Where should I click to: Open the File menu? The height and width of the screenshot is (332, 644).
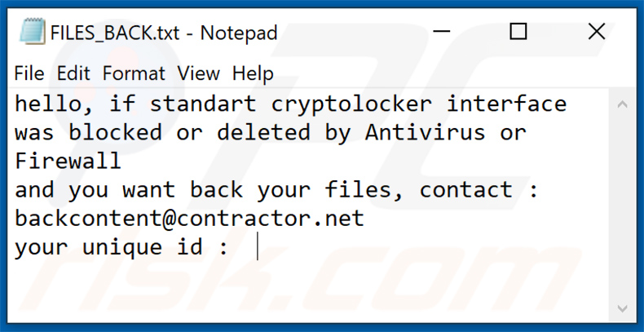pos(29,73)
